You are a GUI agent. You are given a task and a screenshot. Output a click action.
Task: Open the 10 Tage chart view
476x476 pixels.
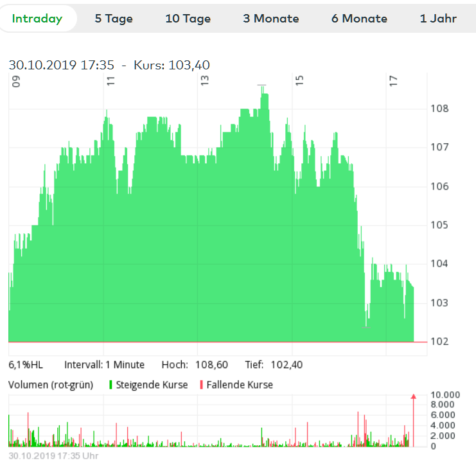(x=188, y=19)
